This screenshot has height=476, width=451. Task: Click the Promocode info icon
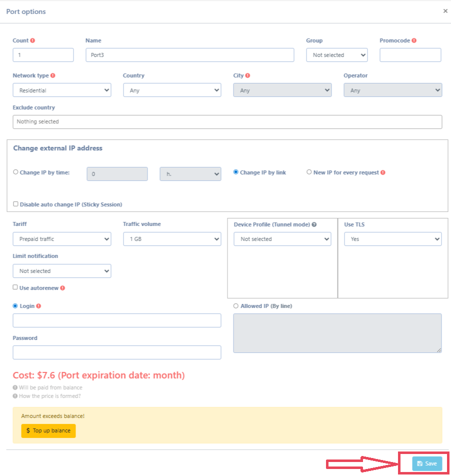tap(414, 40)
